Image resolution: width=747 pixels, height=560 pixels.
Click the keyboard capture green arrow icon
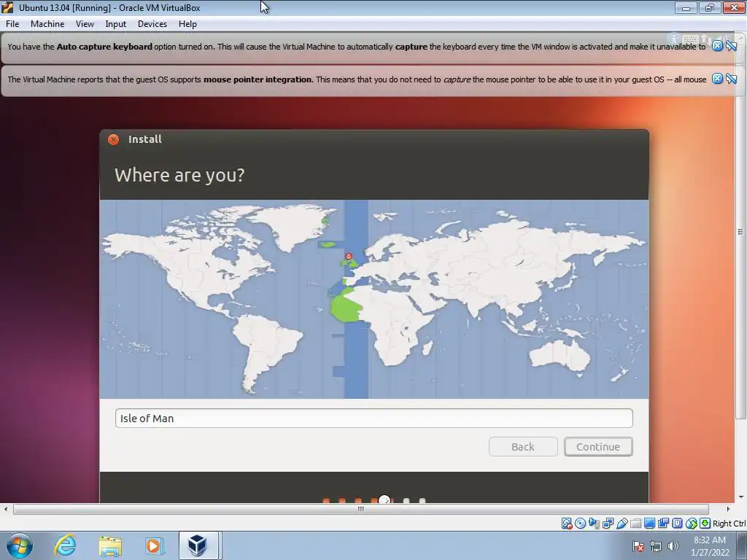705,524
